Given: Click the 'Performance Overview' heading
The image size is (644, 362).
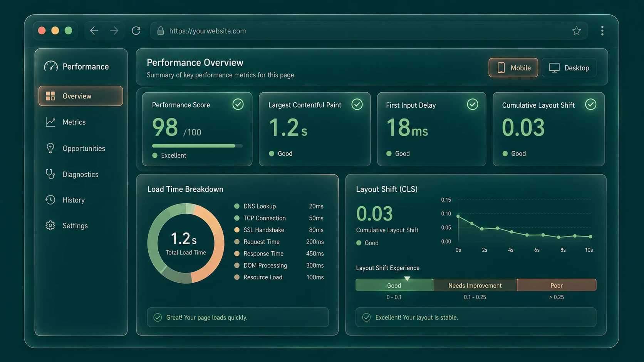Looking at the screenshot, I should click(x=195, y=62).
